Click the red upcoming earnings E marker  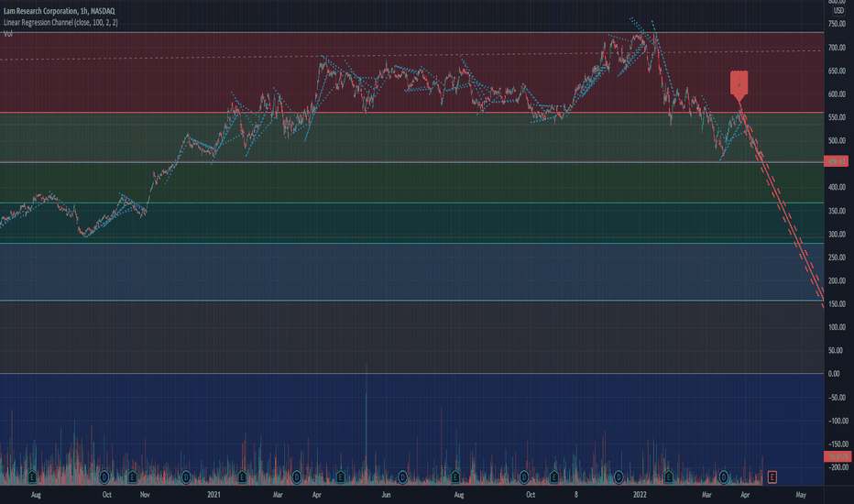pyautogui.click(x=772, y=477)
